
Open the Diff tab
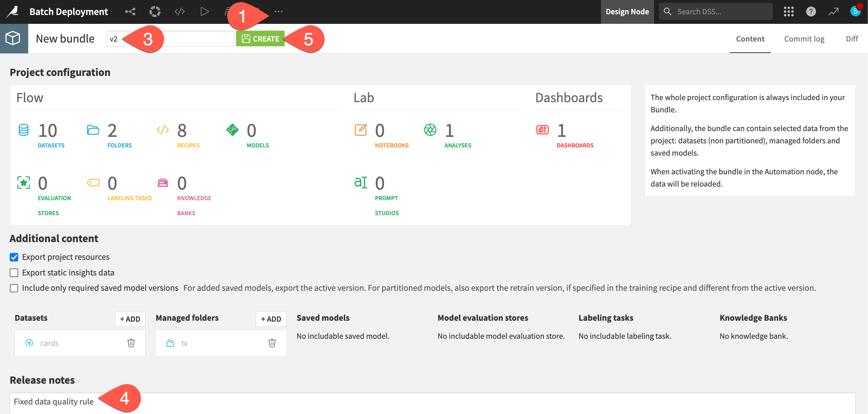852,38
